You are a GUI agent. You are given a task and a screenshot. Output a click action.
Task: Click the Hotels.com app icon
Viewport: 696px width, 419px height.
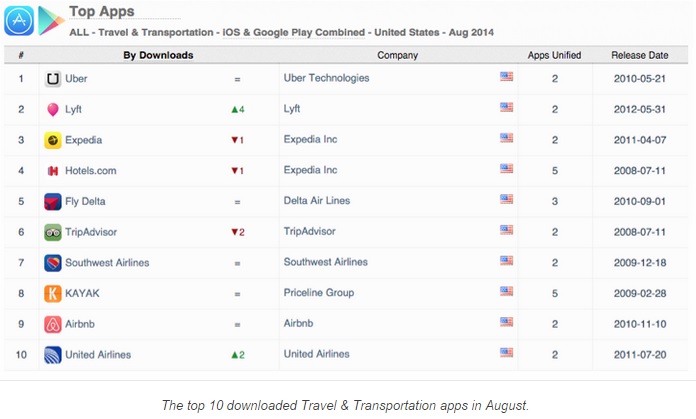tap(53, 171)
